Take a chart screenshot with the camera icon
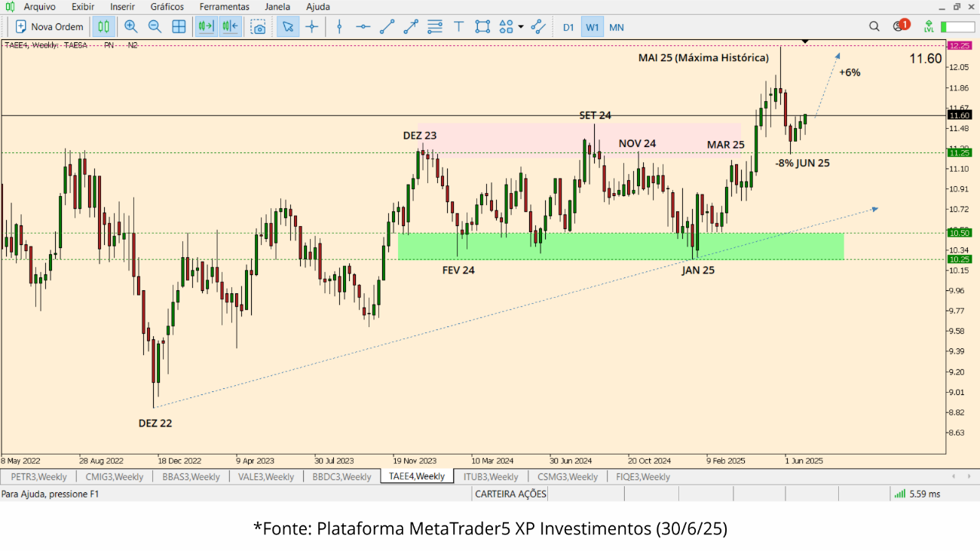This screenshot has height=551, width=980. click(259, 27)
